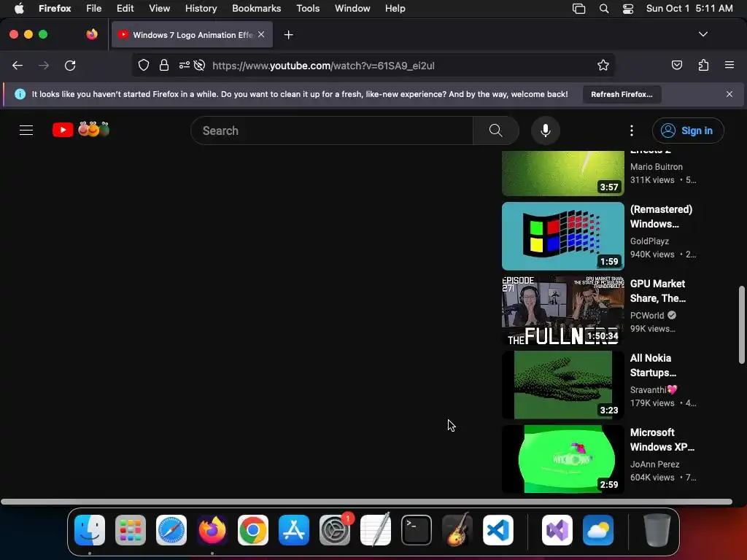747x560 pixels.
Task: Open the Bookmarks menu
Action: pyautogui.click(x=256, y=9)
